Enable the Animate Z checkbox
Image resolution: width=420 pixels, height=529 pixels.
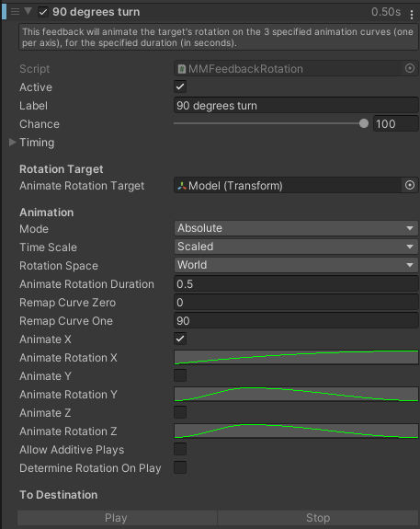[x=180, y=412]
